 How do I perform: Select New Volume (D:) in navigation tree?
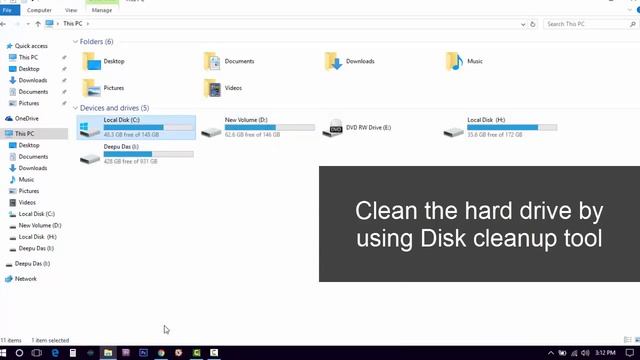point(40,225)
